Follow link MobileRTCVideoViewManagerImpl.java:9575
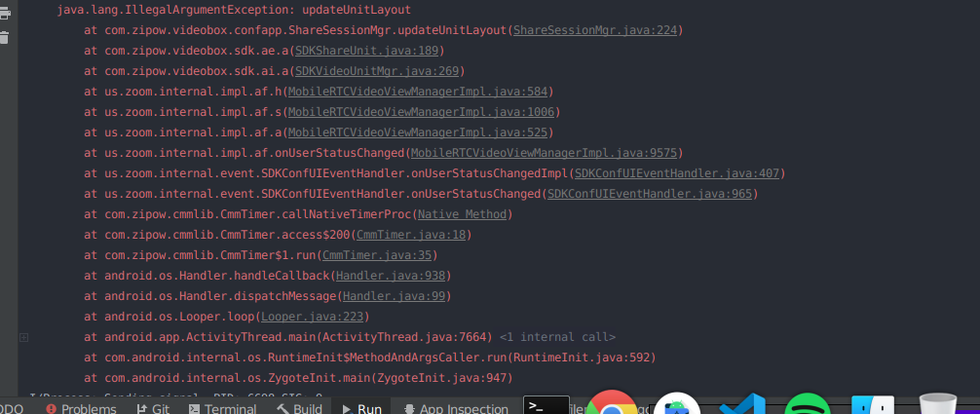The height and width of the screenshot is (414, 980). (x=544, y=153)
